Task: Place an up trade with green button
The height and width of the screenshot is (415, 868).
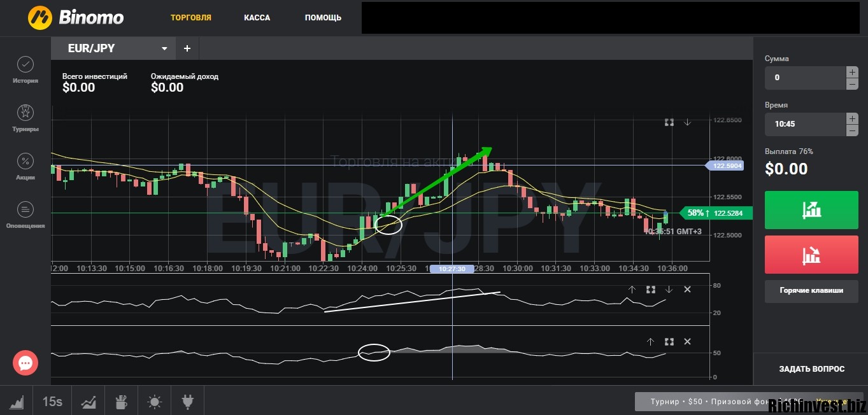Action: (x=811, y=209)
